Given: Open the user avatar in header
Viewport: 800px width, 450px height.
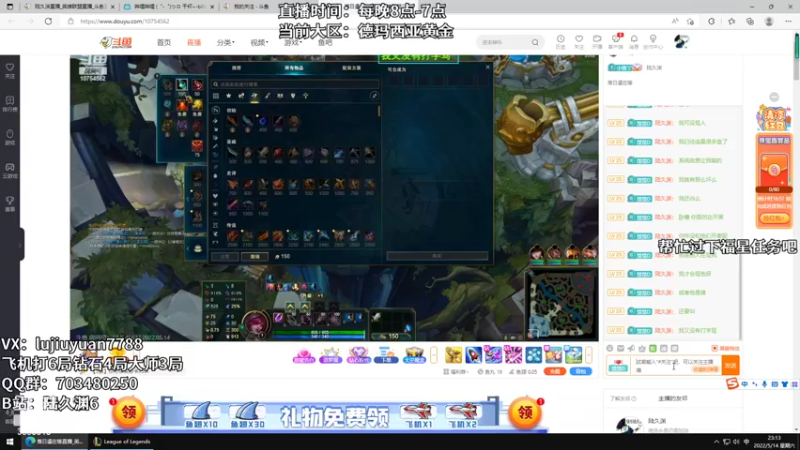Looking at the screenshot, I should pos(681,42).
